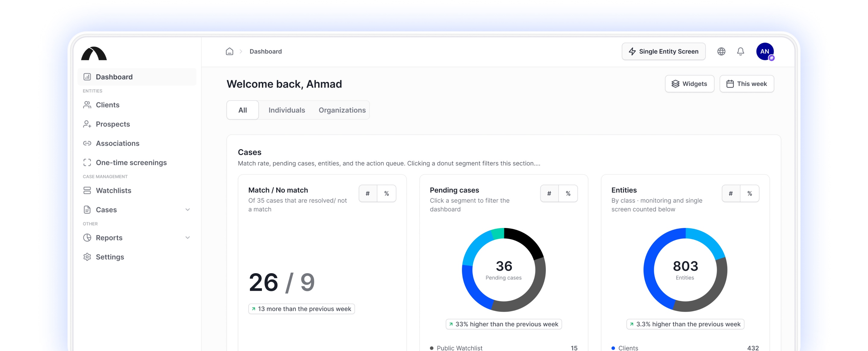Click the Public Watchlist legend row
868x351 pixels.
(x=504, y=347)
